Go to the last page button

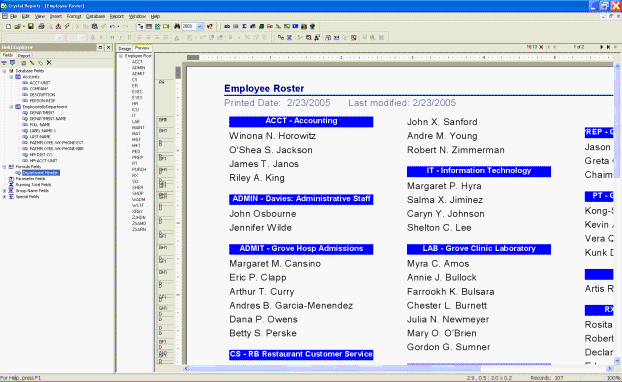(608, 47)
